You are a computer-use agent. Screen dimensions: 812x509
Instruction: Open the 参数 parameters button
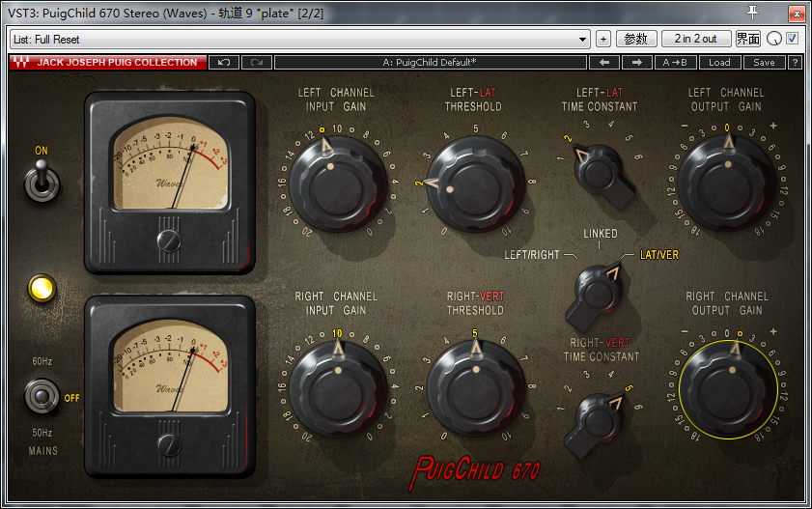pos(636,39)
